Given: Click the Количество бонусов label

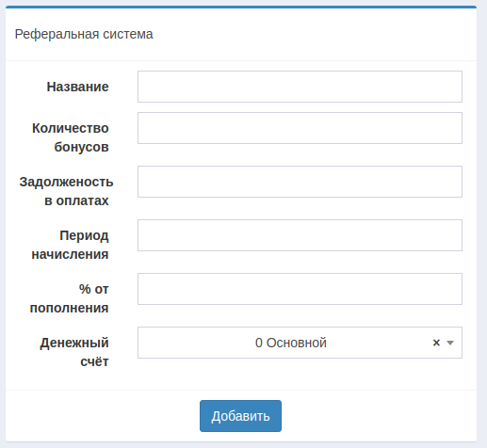Looking at the screenshot, I should [x=71, y=137].
